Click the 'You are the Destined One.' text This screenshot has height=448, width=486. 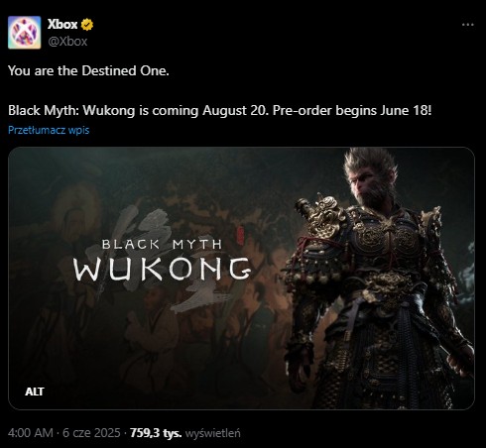(88, 70)
